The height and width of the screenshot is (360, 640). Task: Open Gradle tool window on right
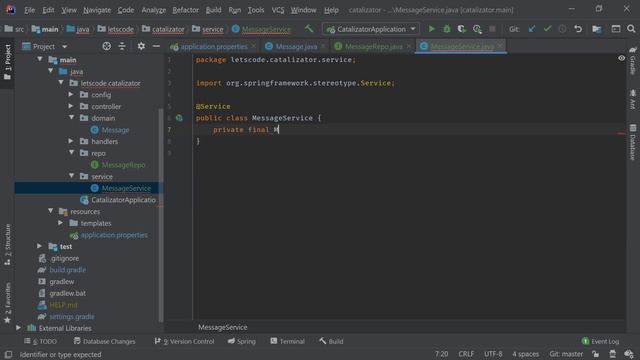633,60
